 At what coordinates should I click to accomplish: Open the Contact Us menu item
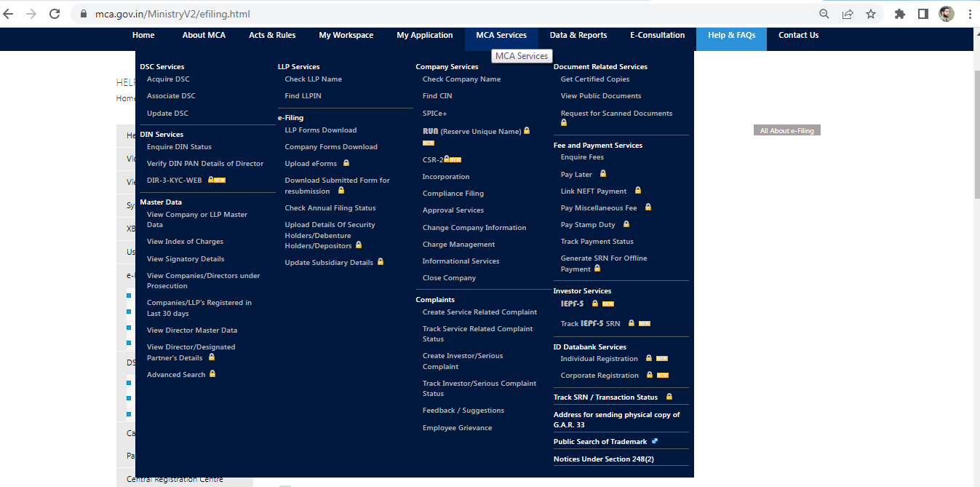coord(798,35)
